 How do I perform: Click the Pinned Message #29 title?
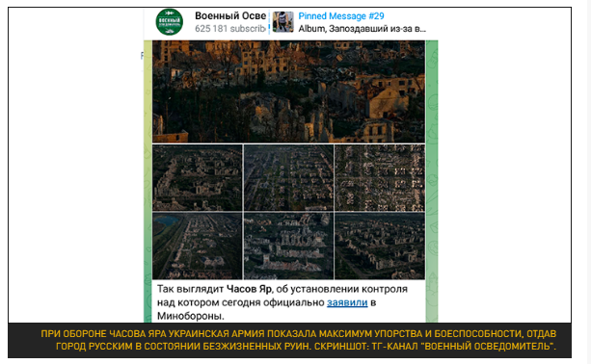click(341, 16)
